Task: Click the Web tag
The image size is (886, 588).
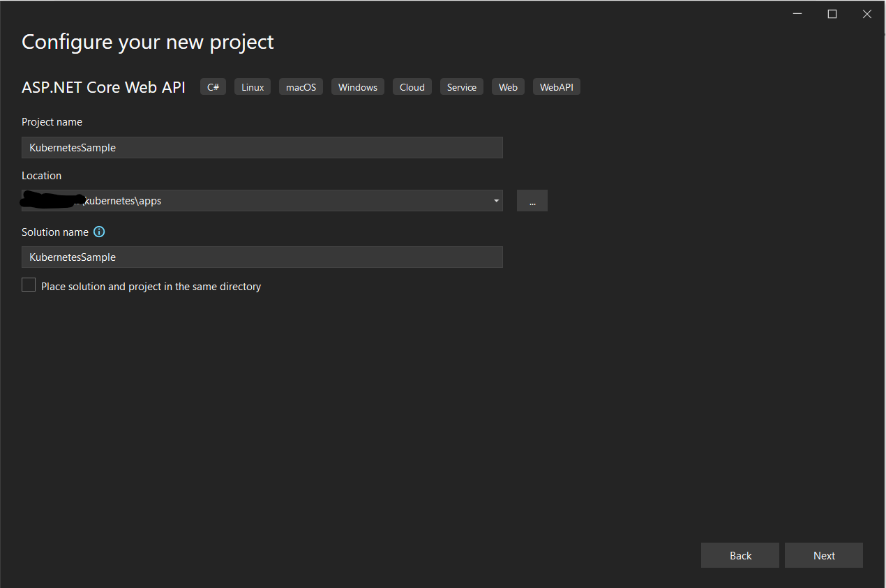Action: pyautogui.click(x=509, y=87)
